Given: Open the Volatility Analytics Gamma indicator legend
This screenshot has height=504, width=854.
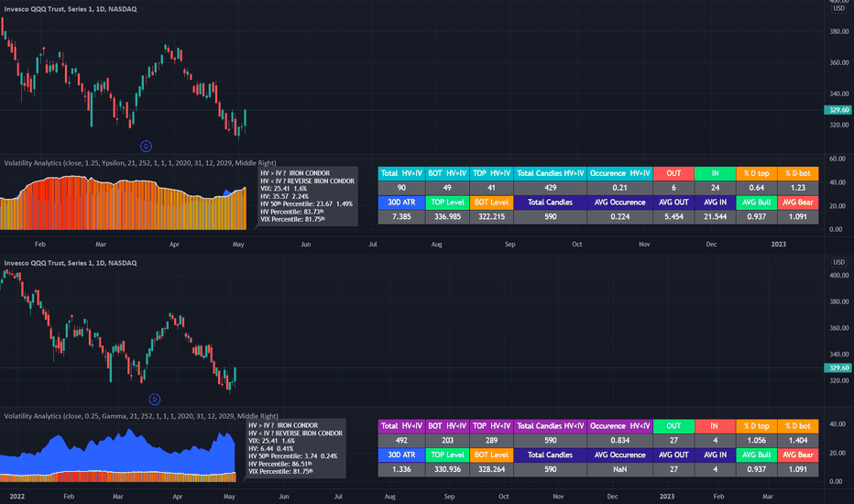Looking at the screenshot, I should [141, 416].
